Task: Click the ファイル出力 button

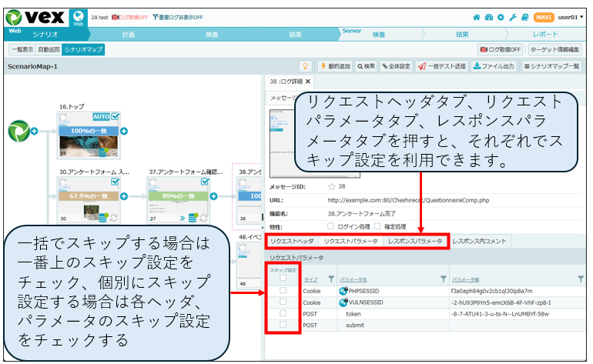Action: tap(494, 66)
